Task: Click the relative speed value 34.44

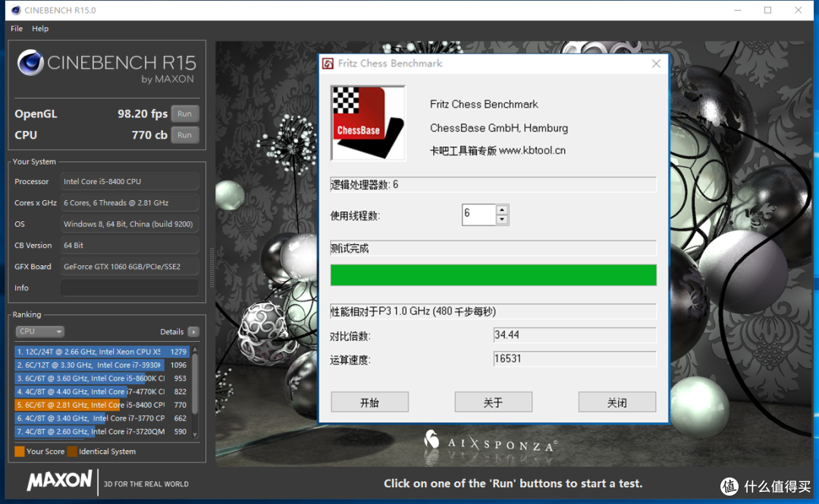Action: pyautogui.click(x=575, y=335)
